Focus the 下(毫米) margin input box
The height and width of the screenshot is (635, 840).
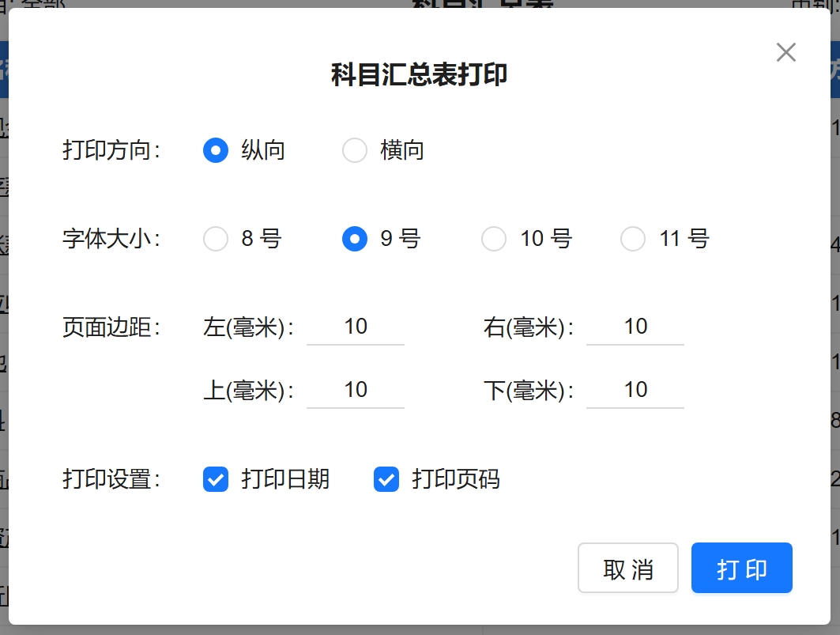coord(635,390)
